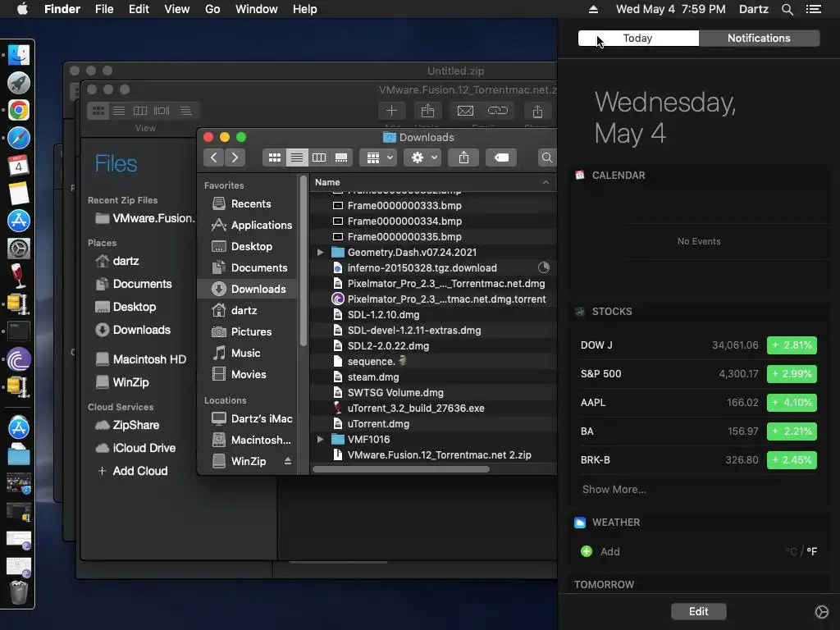840x630 pixels.
Task: Open the View menu
Action: click(177, 9)
